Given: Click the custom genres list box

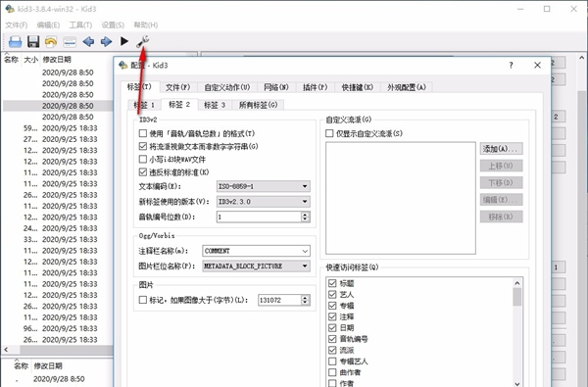Looking at the screenshot, I should 401,198.
